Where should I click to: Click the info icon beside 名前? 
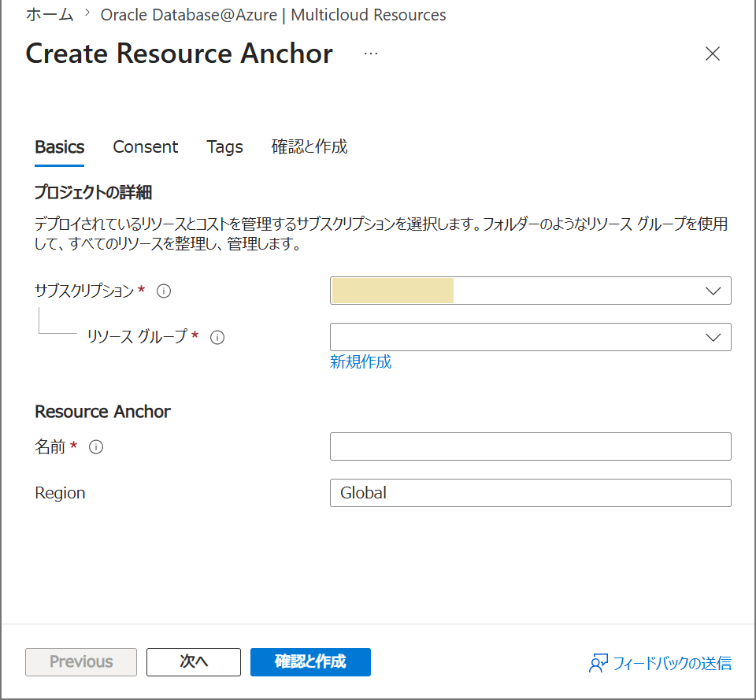(96, 447)
